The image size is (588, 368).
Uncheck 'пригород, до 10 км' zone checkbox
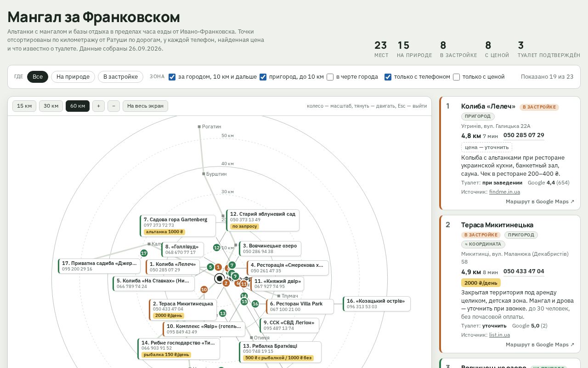tap(263, 77)
